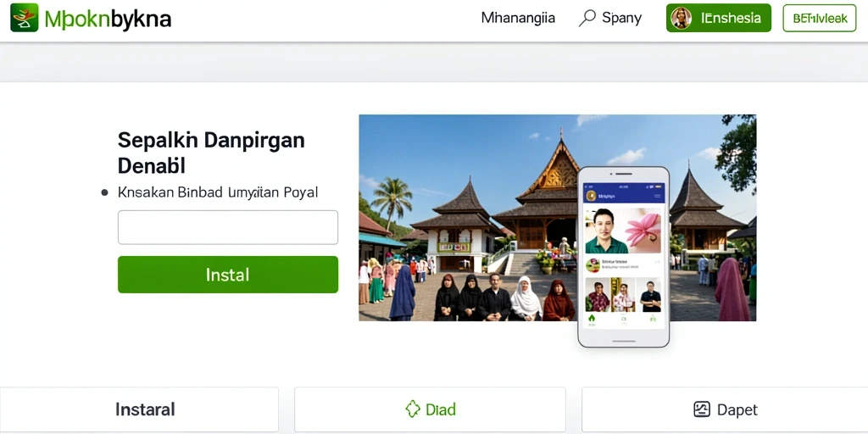868x434 pixels.
Task: Click the pink flower image in phone
Action: pyautogui.click(x=643, y=231)
